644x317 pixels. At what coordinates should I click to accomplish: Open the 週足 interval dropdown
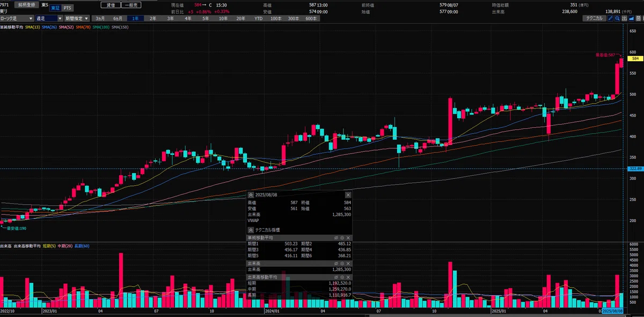pyautogui.click(x=48, y=18)
